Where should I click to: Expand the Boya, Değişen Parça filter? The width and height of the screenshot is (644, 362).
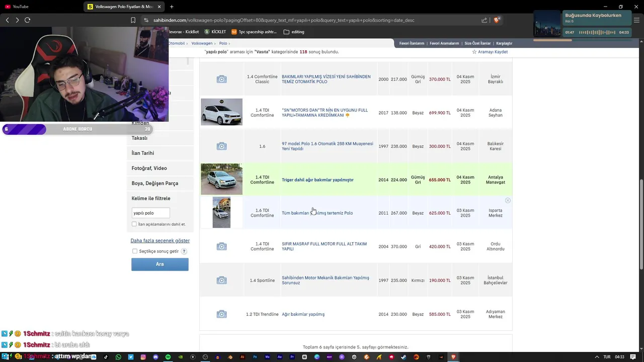pos(160,184)
